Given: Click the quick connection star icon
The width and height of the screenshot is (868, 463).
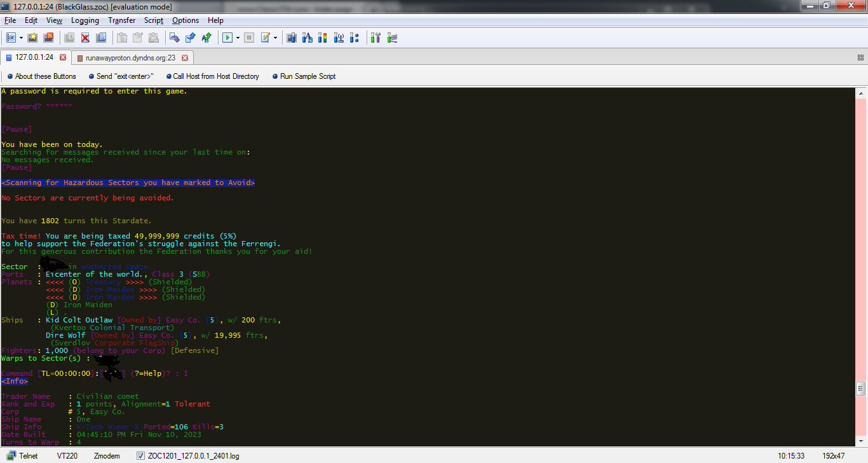Looking at the screenshot, I should click(x=32, y=38).
